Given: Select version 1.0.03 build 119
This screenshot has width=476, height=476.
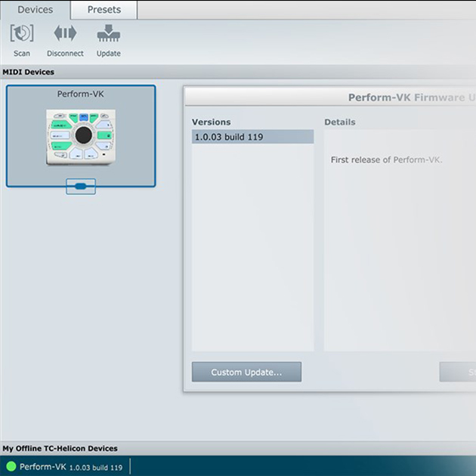Looking at the screenshot, I should [252, 137].
